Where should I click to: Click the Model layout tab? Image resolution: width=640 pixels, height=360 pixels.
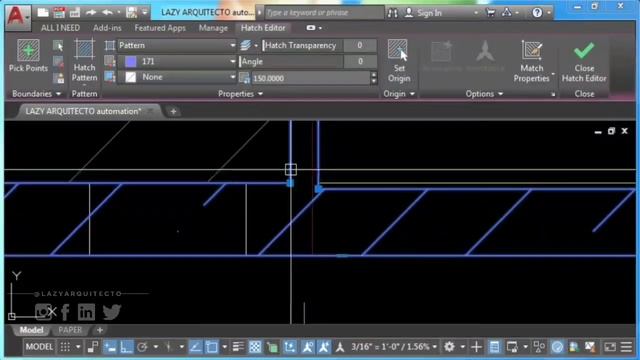(x=31, y=330)
